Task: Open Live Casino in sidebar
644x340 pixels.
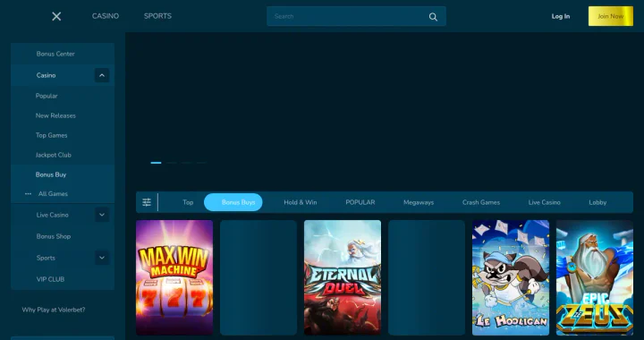Action: pyautogui.click(x=52, y=215)
